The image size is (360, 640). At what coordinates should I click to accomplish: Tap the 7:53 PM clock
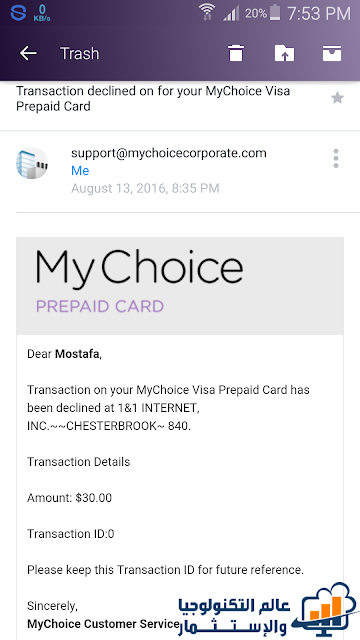click(319, 13)
